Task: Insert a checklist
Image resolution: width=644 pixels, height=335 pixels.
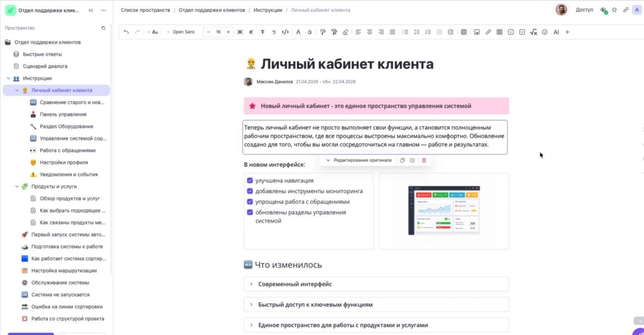Action: (428, 32)
